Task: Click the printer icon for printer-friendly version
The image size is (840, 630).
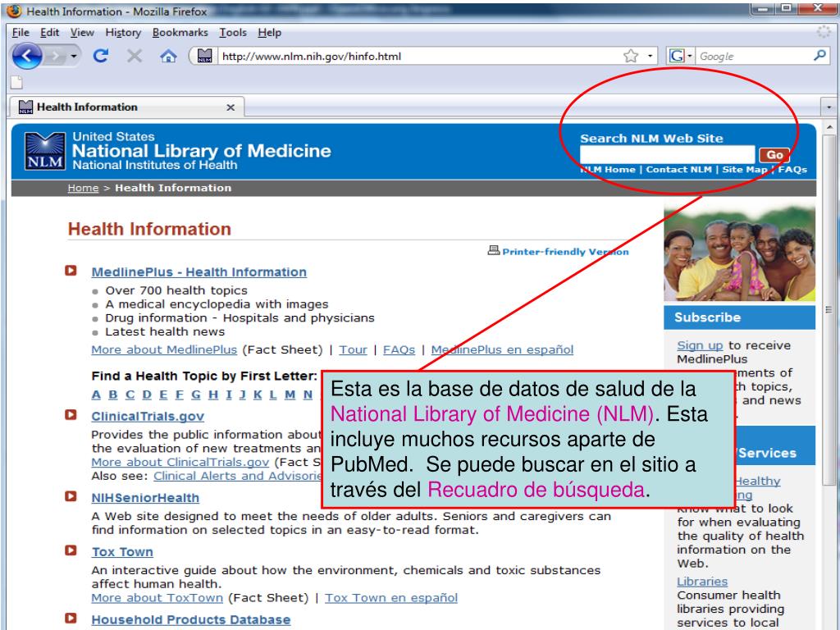Action: pos(493,250)
